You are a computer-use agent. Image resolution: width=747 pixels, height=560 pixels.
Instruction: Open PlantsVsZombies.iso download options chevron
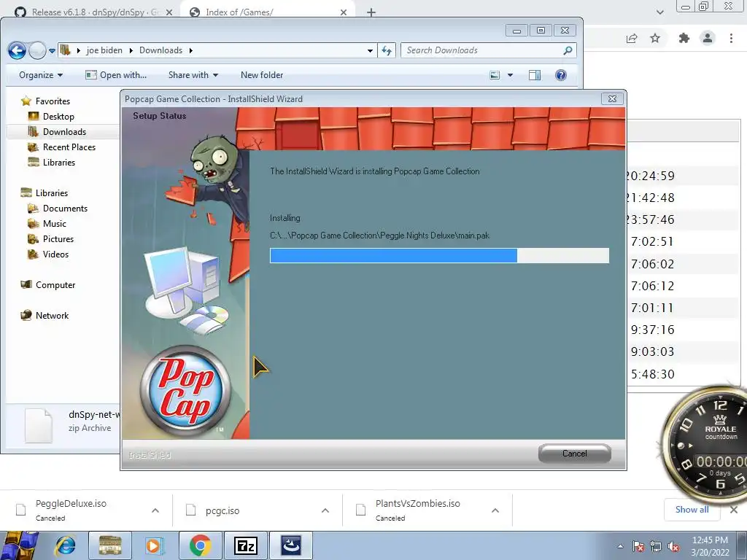tap(495, 510)
